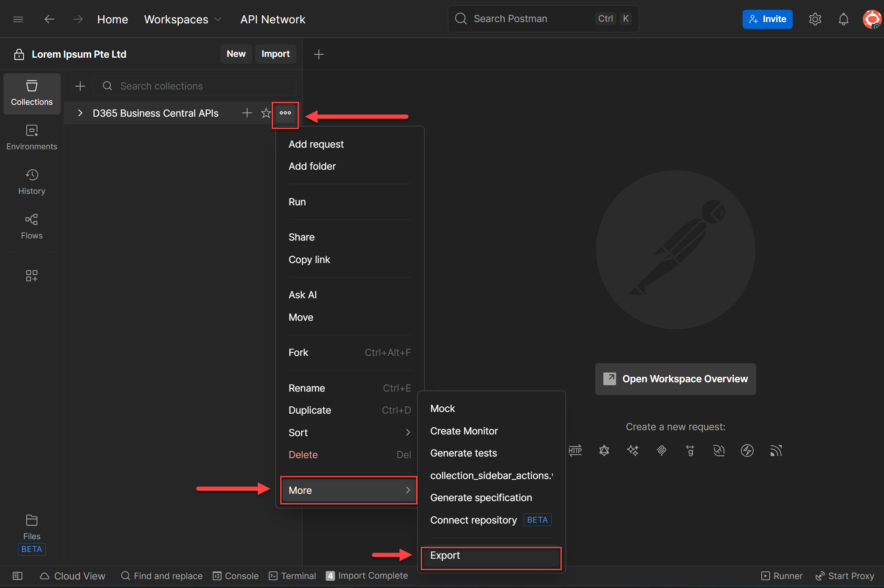Open the History sidebar panel
This screenshot has height=588, width=884.
pyautogui.click(x=32, y=182)
